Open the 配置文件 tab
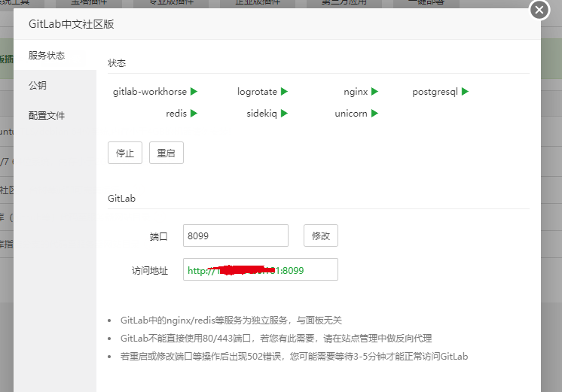 pos(55,116)
